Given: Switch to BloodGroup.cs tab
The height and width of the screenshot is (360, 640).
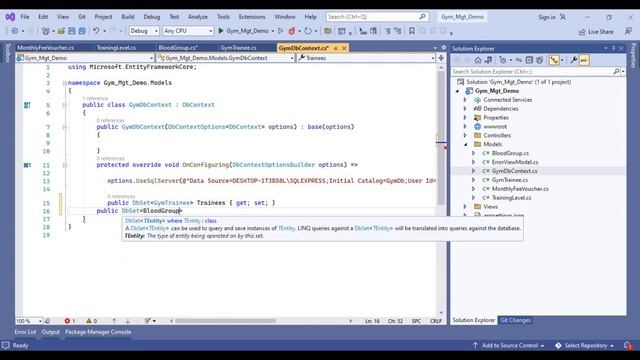Looking at the screenshot, I should click(x=178, y=48).
